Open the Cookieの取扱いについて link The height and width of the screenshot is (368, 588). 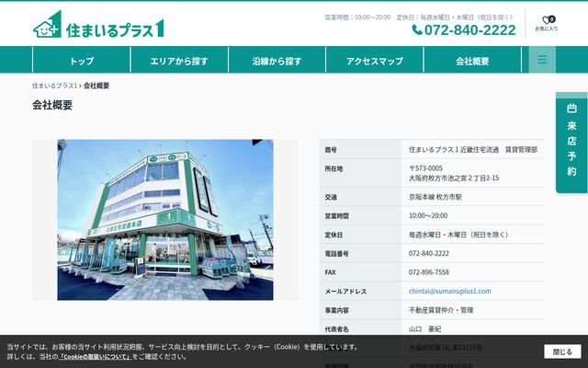(x=96, y=356)
